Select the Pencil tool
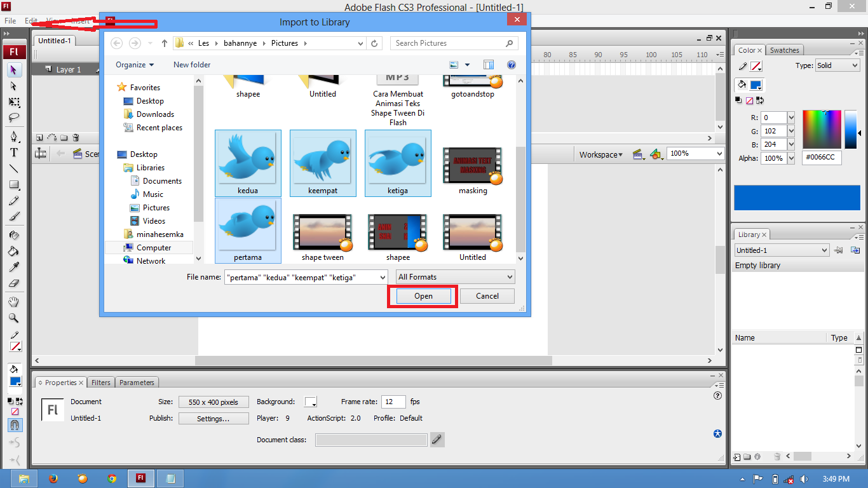Viewport: 868px width, 488px height. (x=14, y=201)
